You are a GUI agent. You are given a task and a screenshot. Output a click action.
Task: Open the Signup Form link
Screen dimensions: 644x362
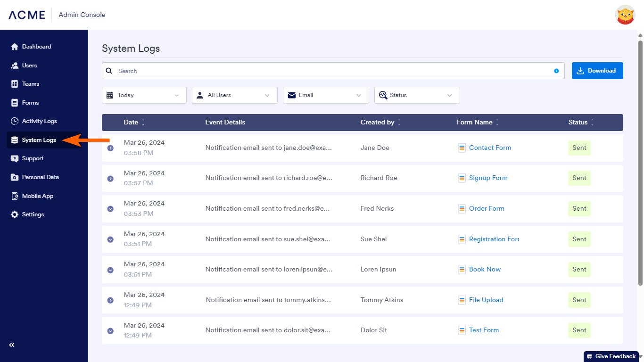pyautogui.click(x=488, y=178)
